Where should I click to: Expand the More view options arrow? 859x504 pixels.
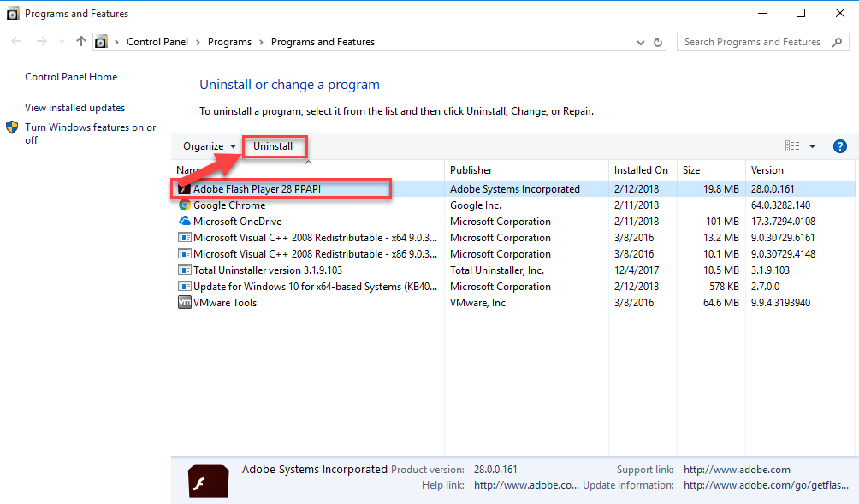coord(813,146)
